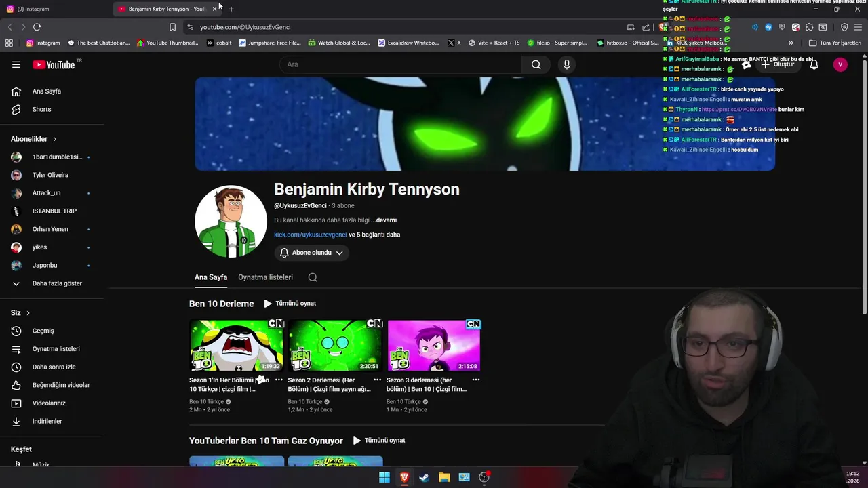Play all Ben 10 Derleme videos
This screenshot has width=868, height=488.
click(290, 304)
